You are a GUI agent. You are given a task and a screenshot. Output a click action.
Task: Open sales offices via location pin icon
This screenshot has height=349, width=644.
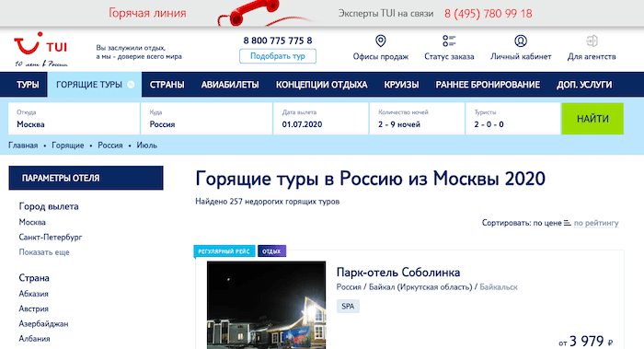tap(381, 41)
